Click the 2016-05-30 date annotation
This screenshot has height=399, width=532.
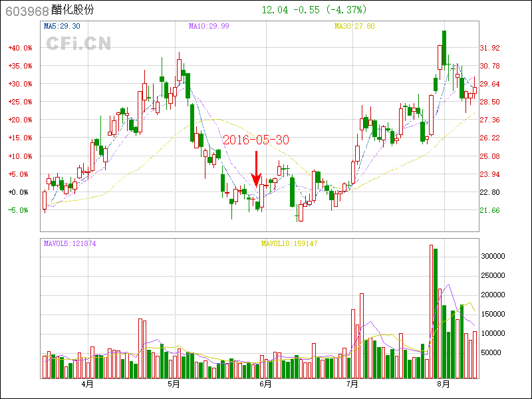point(256,140)
